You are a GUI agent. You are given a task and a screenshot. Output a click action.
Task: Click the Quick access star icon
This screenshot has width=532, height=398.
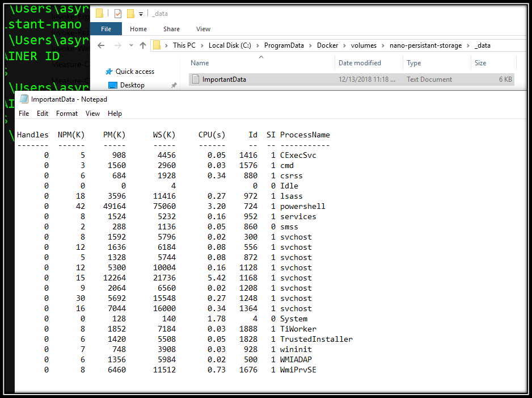tap(108, 72)
